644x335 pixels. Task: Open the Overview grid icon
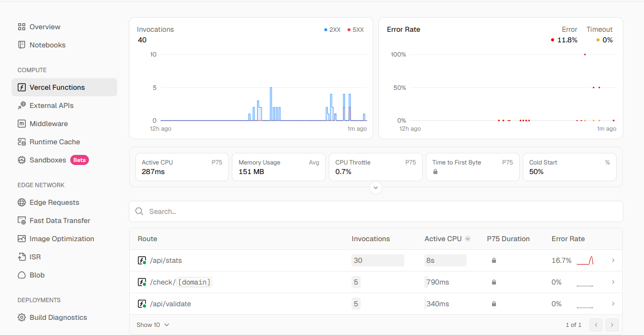click(x=21, y=27)
